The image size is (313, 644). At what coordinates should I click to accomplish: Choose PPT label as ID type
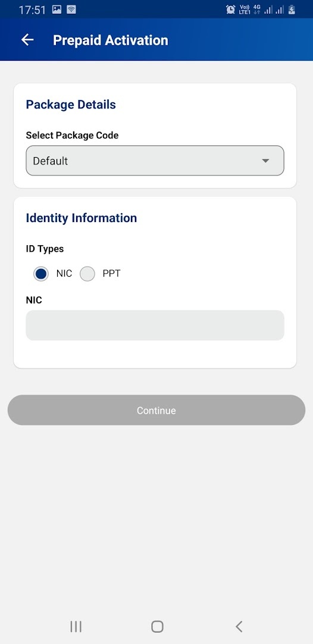click(111, 274)
